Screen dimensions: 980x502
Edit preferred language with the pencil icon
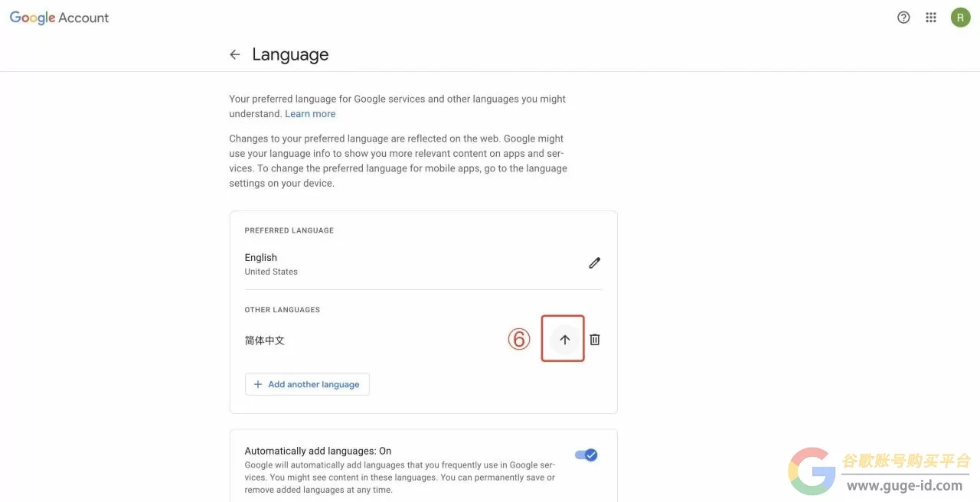594,263
